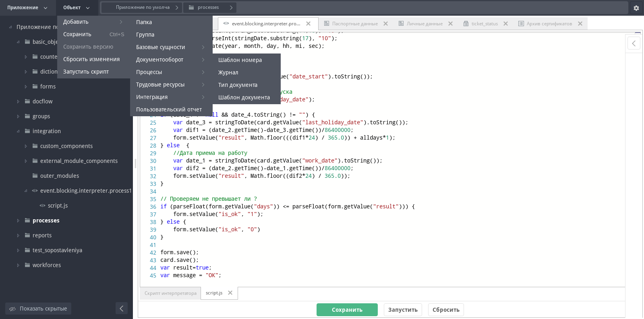Screen dimensions: 644x319
Task: Close the Архив сертификатов tab
Action: point(580,23)
